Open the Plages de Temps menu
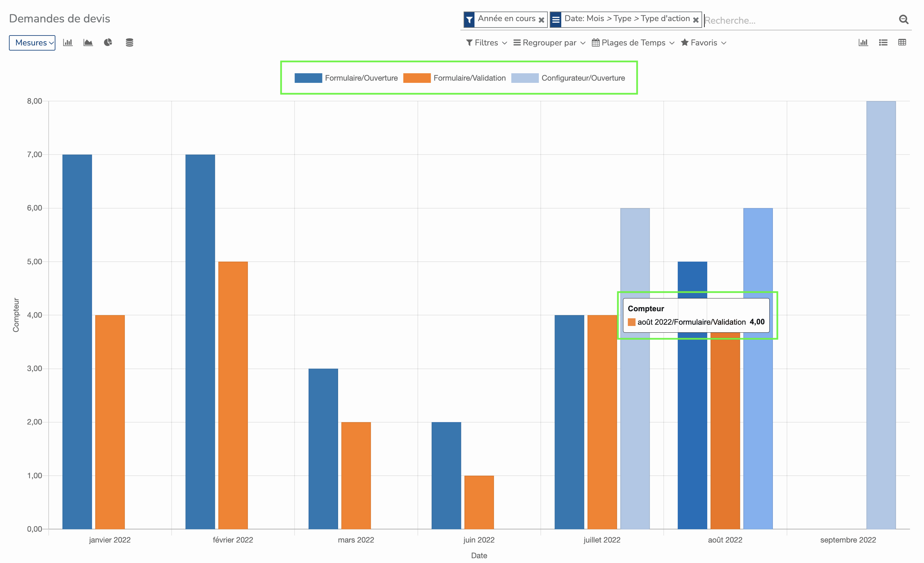Screen dimensions: 924x563 [633, 43]
